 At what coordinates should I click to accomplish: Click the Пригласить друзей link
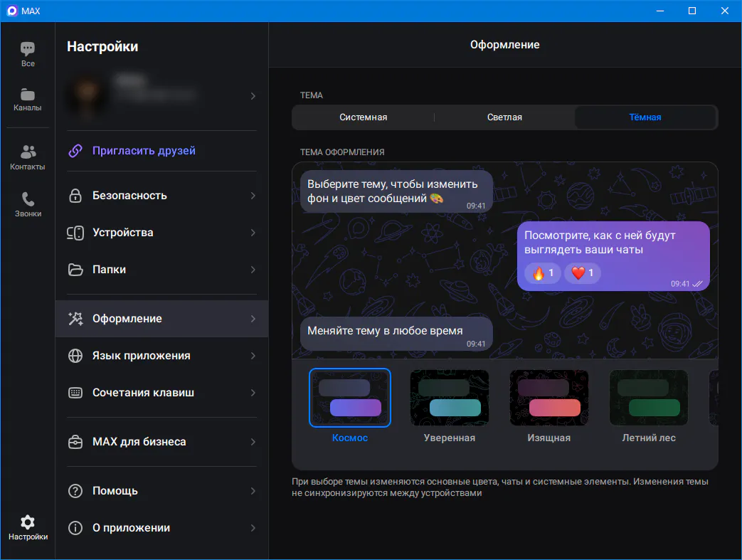pyautogui.click(x=144, y=151)
